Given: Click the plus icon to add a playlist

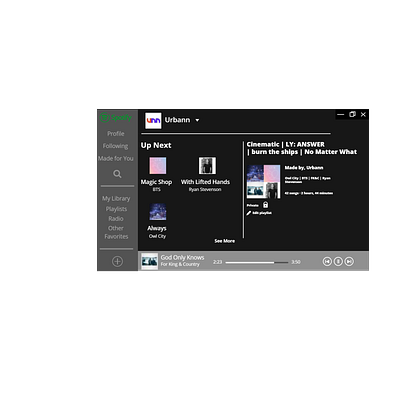Looking at the screenshot, I should click(117, 261).
